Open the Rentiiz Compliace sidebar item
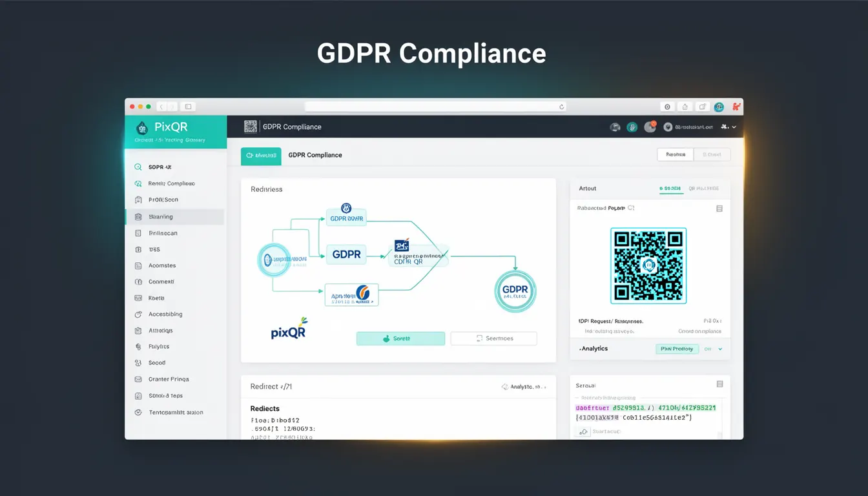Screen dimensions: 868x496 point(174,183)
